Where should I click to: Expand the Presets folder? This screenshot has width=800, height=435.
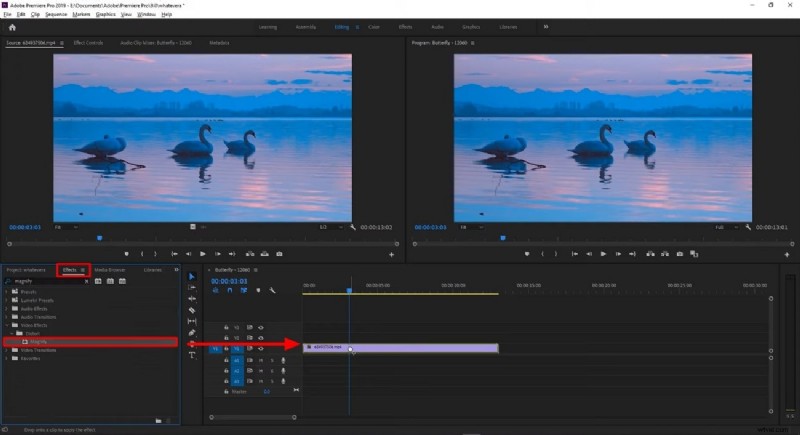[x=7, y=292]
